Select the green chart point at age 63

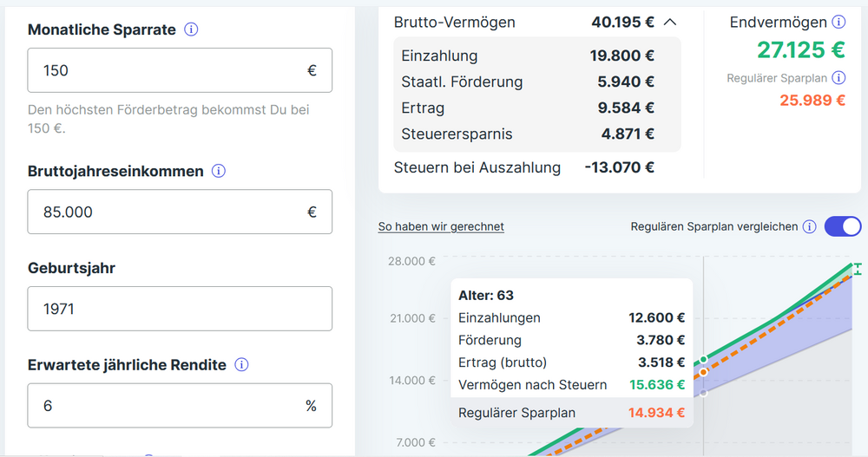(704, 360)
